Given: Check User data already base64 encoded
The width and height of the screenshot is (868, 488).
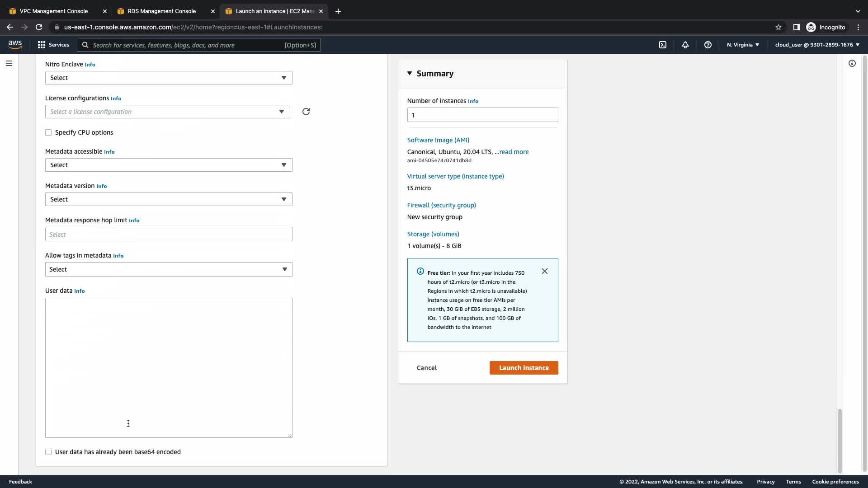Looking at the screenshot, I should (48, 452).
